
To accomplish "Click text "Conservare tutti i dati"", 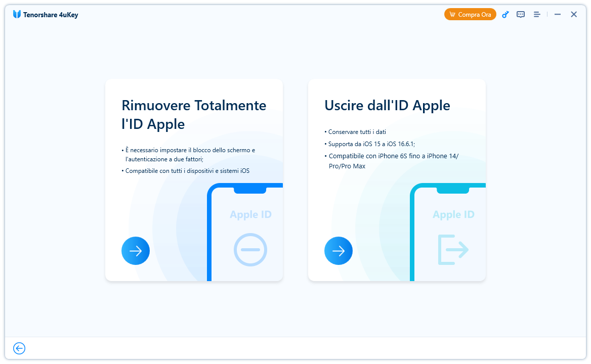I will (357, 132).
